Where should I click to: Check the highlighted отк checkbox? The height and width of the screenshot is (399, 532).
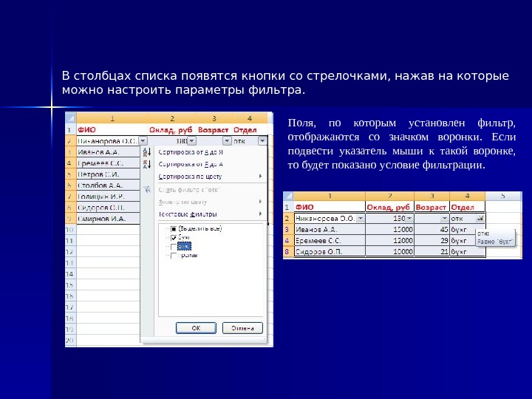point(174,247)
